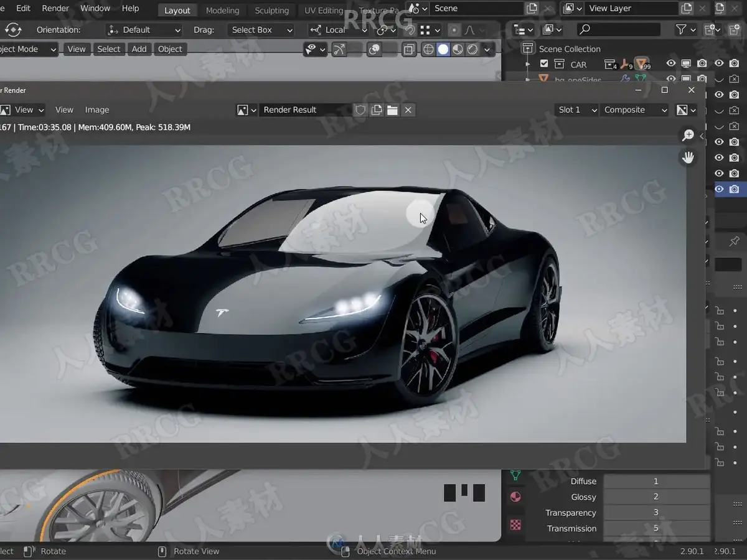Click the checkered texture properties icon
Screen dimensions: 747x560
(x=515, y=525)
